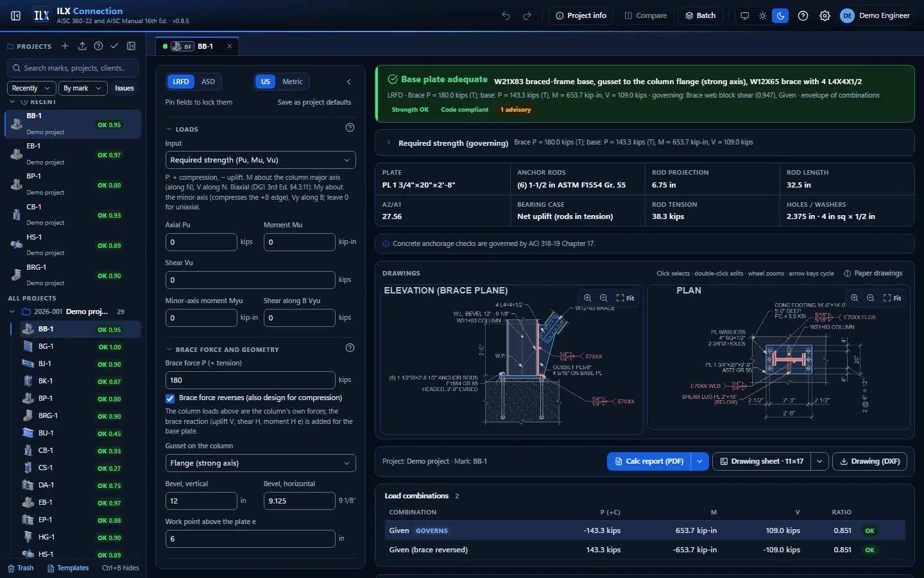Screen dimensions: 924x578
Task: Toggle brace force reverses checkbox
Action: (170, 398)
